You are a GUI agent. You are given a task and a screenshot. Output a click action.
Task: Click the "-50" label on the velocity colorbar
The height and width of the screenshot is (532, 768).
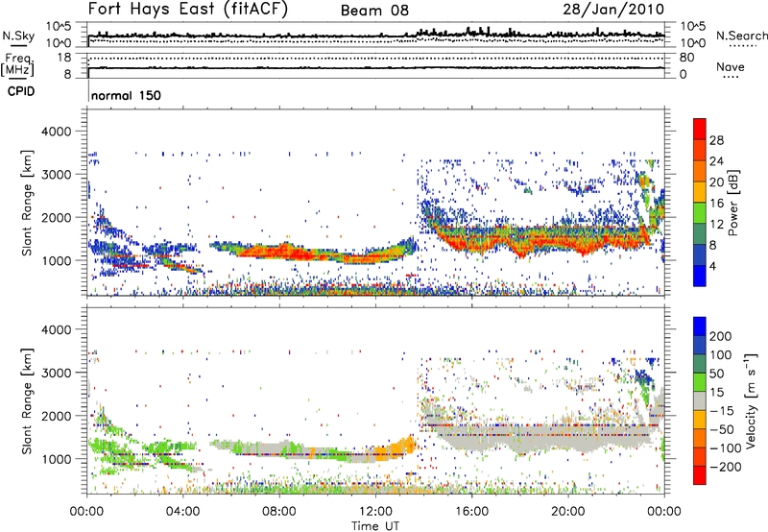(722, 429)
